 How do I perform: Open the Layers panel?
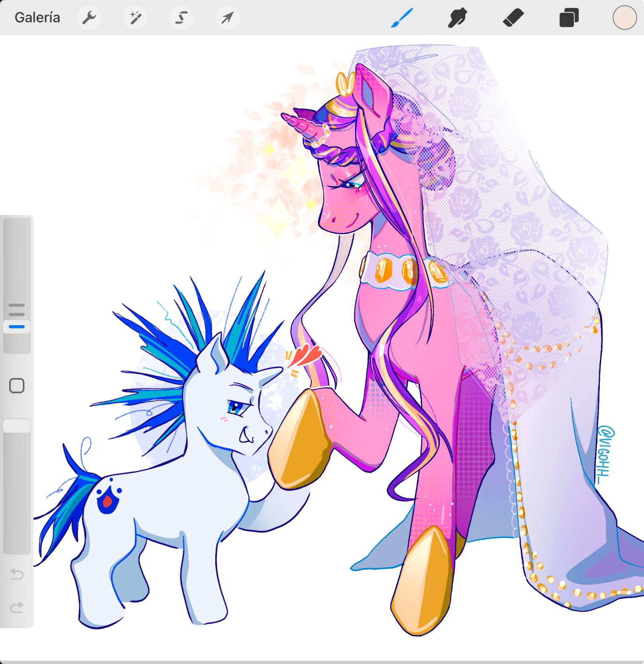click(569, 18)
